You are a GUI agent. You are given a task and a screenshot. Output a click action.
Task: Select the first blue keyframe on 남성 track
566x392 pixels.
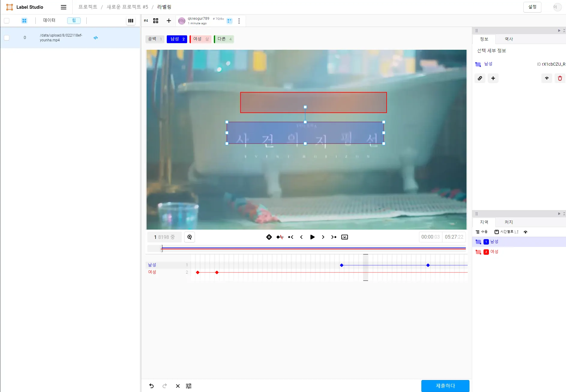(342, 265)
